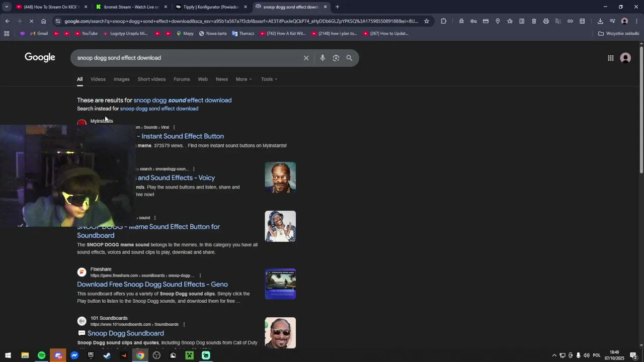Open the volume control in system tray
Image resolution: width=644 pixels, height=362 pixels.
pyautogui.click(x=587, y=355)
